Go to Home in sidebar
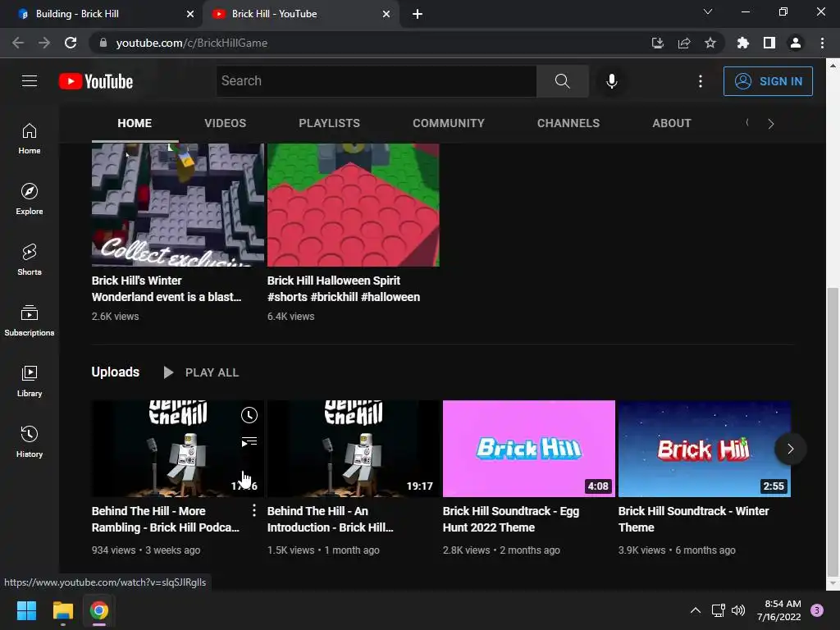 click(30, 138)
